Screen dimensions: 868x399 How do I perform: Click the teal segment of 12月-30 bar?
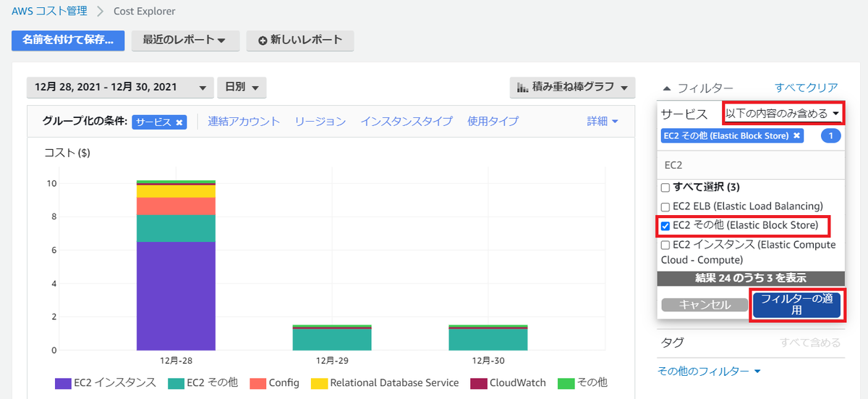tap(488, 340)
